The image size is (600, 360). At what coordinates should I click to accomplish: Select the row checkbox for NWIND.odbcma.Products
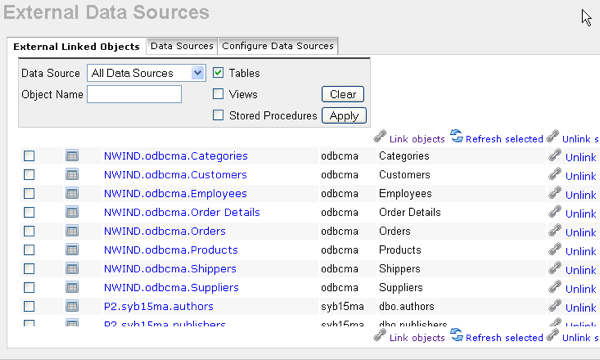point(29,250)
